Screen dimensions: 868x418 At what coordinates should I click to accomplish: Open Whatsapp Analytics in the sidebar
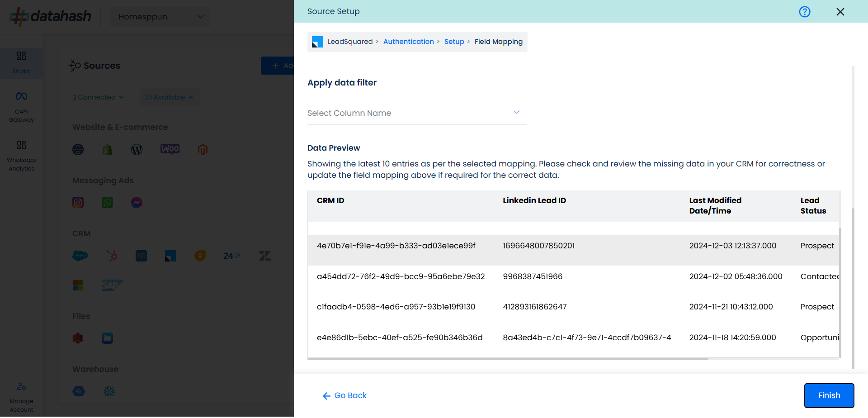click(21, 156)
